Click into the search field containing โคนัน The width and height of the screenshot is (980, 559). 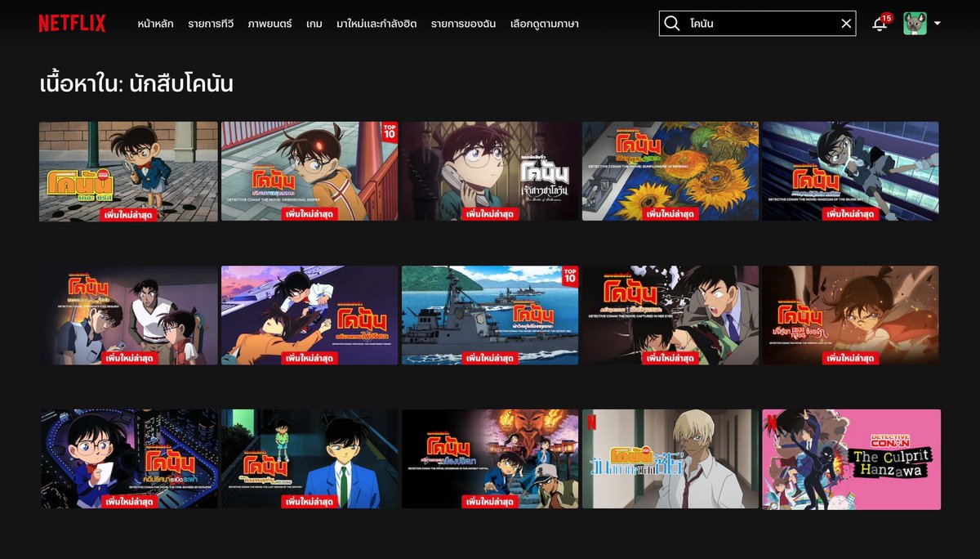[759, 24]
